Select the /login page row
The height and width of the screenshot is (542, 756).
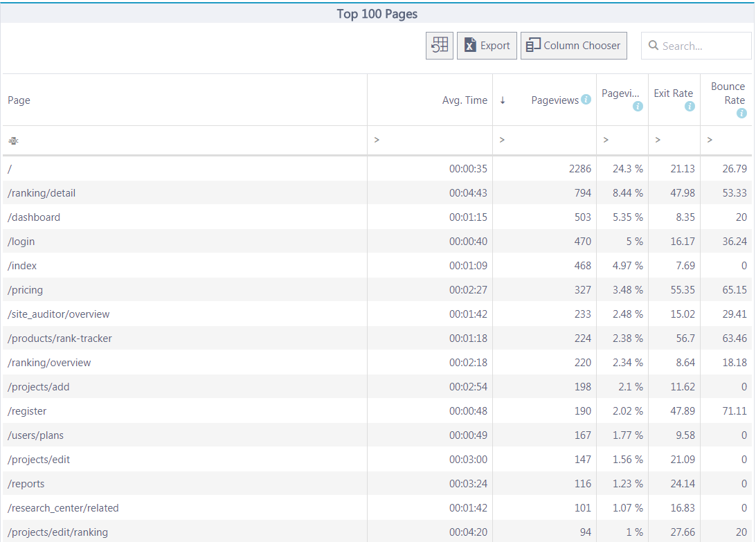(377, 241)
